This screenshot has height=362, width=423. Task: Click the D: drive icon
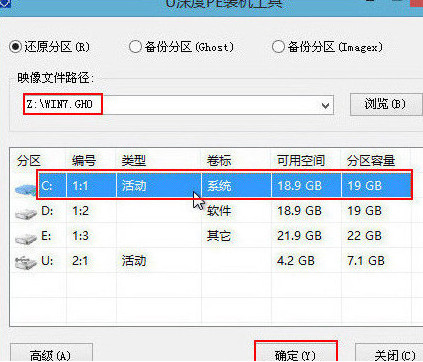[x=26, y=213]
